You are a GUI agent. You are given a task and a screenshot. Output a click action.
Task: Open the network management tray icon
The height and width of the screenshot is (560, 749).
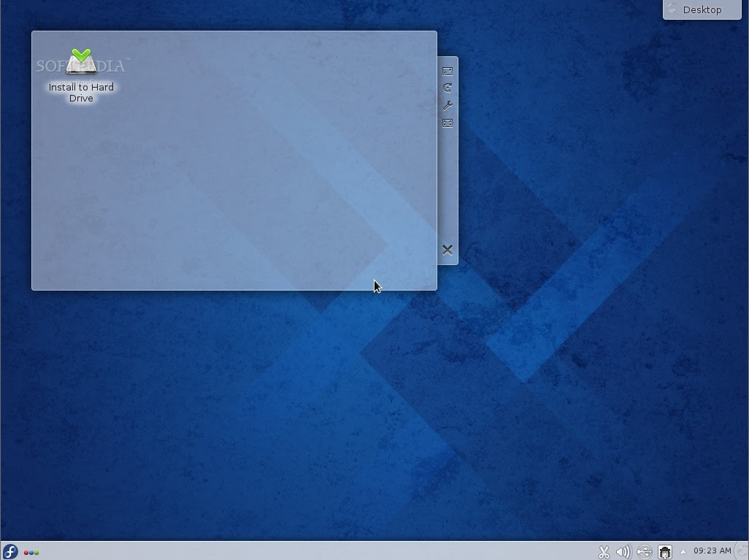pyautogui.click(x=665, y=552)
